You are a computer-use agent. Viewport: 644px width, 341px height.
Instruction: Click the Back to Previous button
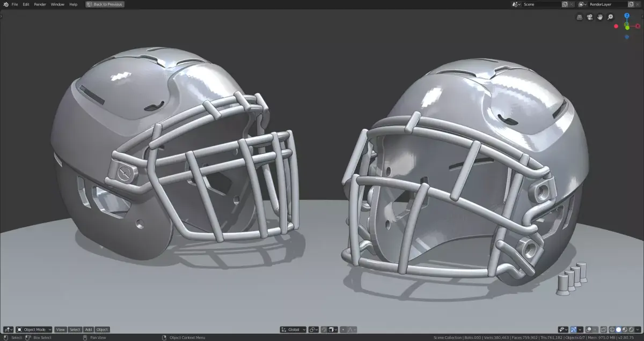105,4
